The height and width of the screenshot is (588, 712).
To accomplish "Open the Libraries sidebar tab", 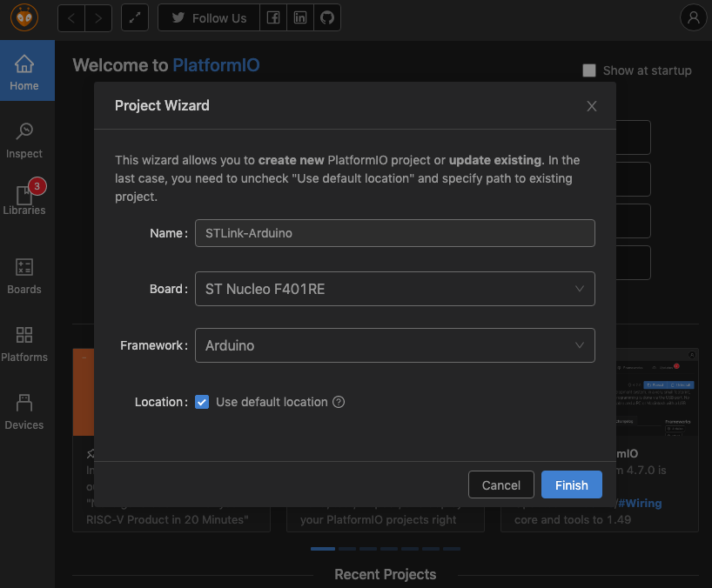I will coord(24,200).
